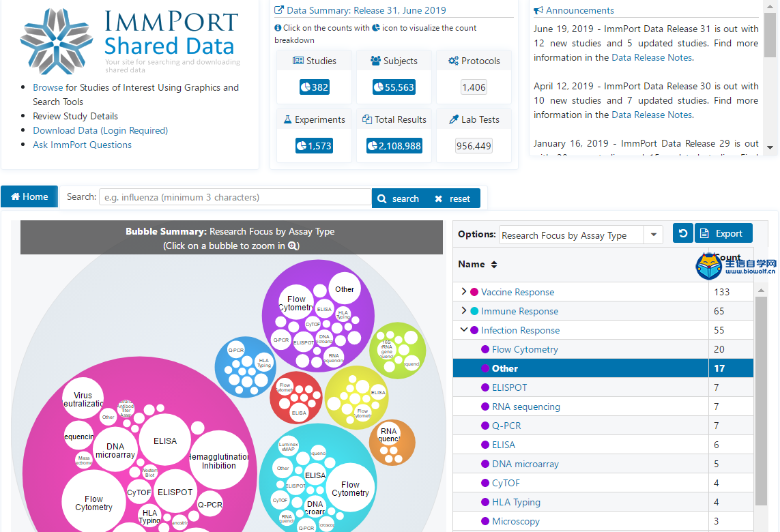Screen dimensions: 780x532
Task: Click the purple dot beside Infection Response
Action: [474, 330]
